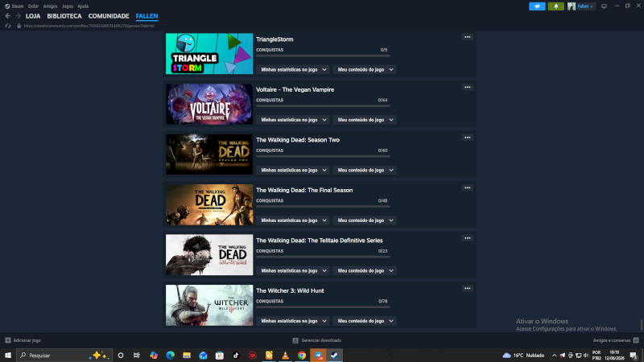
Task: Open Microsoft Edge from the taskbar
Action: tap(170, 356)
